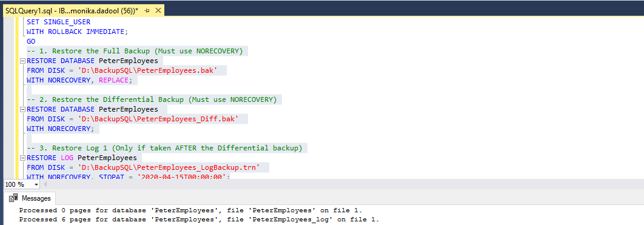Click the lone 'WITH NORECOVERY;' line
This screenshot has width=644, height=225.
pyautogui.click(x=61, y=129)
